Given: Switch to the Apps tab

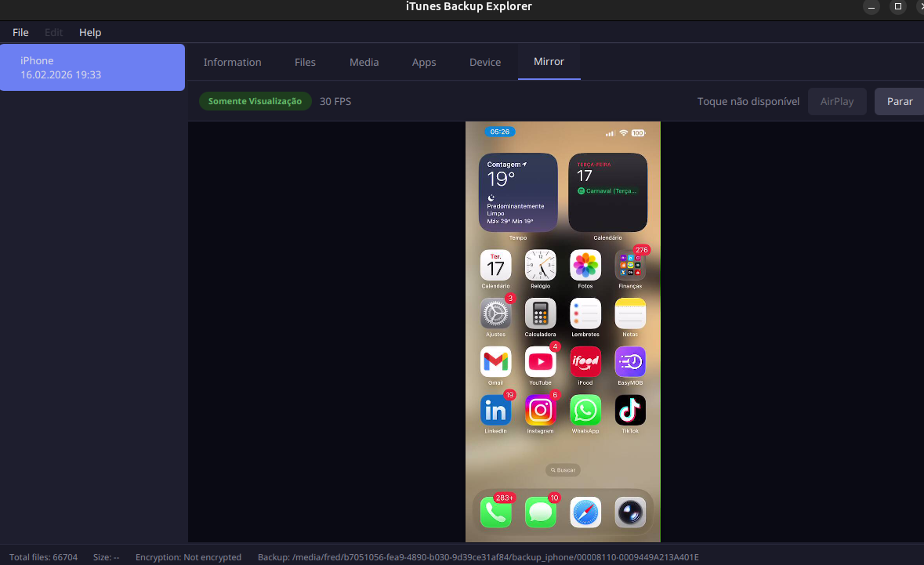Looking at the screenshot, I should [424, 62].
